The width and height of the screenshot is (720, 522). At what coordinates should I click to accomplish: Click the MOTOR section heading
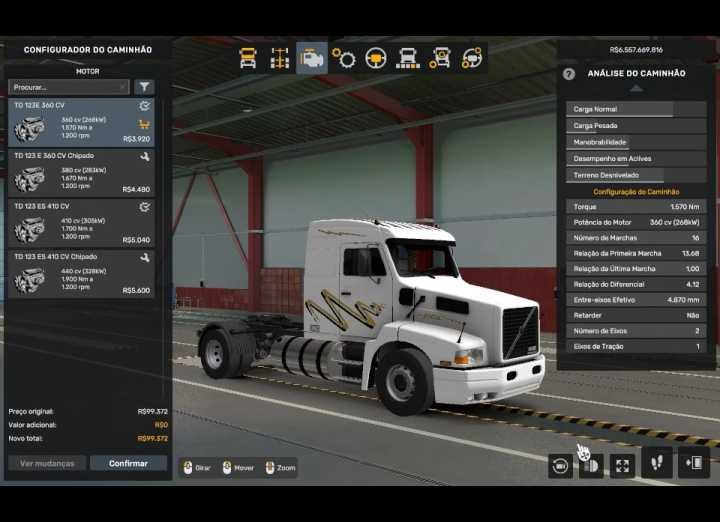click(x=87, y=72)
